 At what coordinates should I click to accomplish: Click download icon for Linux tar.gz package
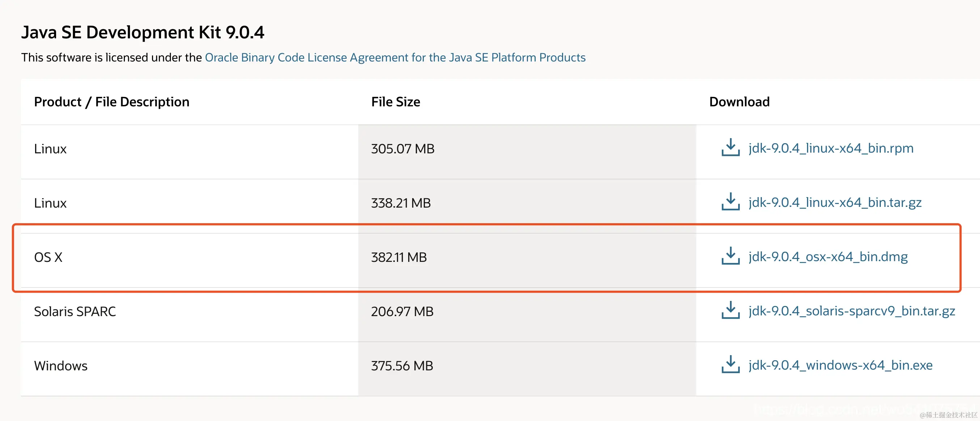point(730,202)
